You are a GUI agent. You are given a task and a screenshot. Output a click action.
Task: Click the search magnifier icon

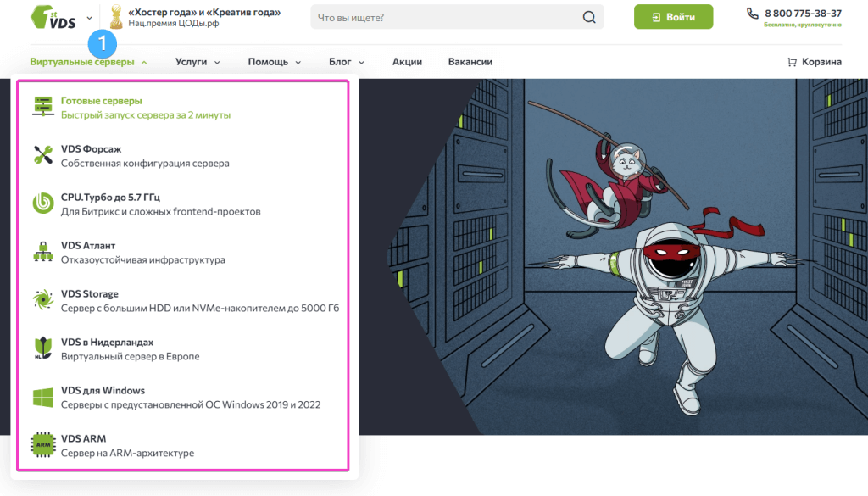[x=588, y=18]
